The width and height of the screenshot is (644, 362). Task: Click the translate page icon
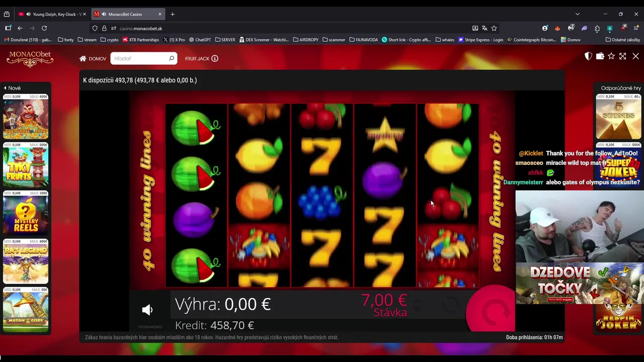[485, 28]
